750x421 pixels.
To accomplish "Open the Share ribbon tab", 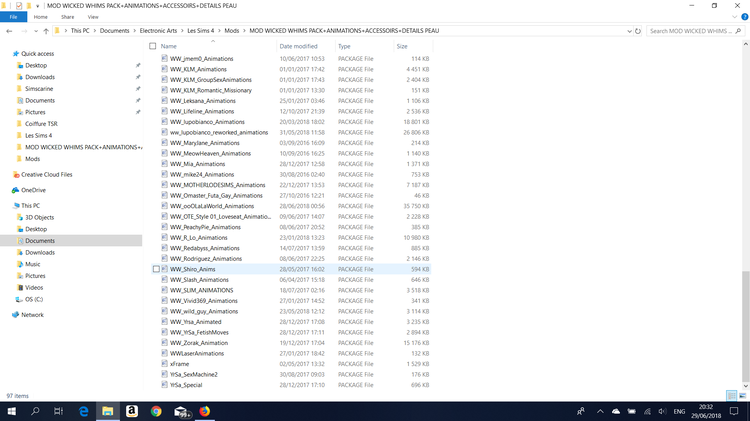I will point(67,17).
